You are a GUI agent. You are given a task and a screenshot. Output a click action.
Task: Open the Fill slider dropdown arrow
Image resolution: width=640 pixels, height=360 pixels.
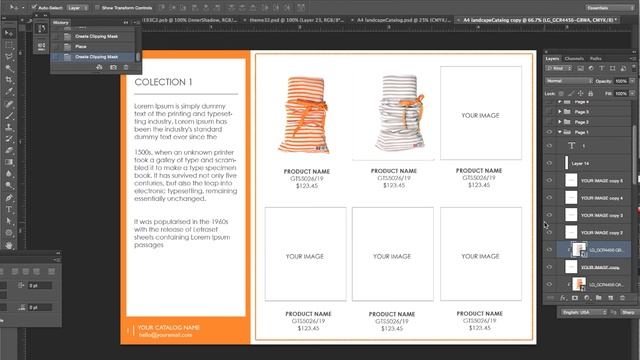point(632,93)
